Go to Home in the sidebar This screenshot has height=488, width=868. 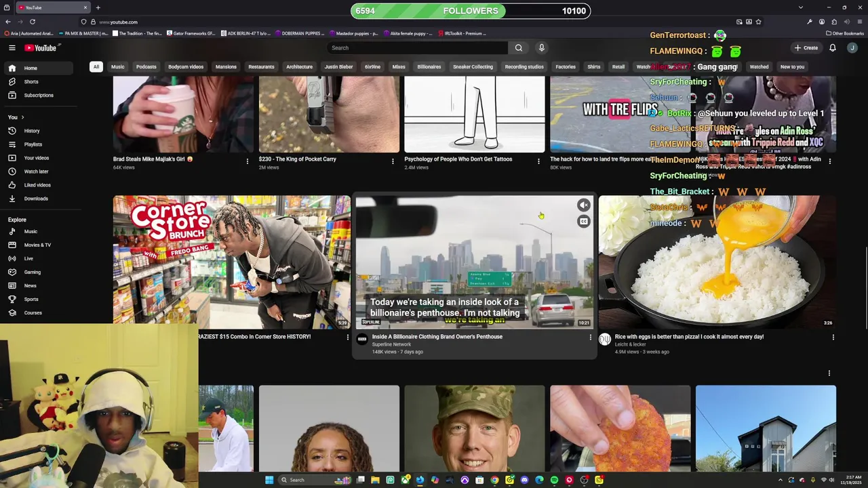point(37,68)
